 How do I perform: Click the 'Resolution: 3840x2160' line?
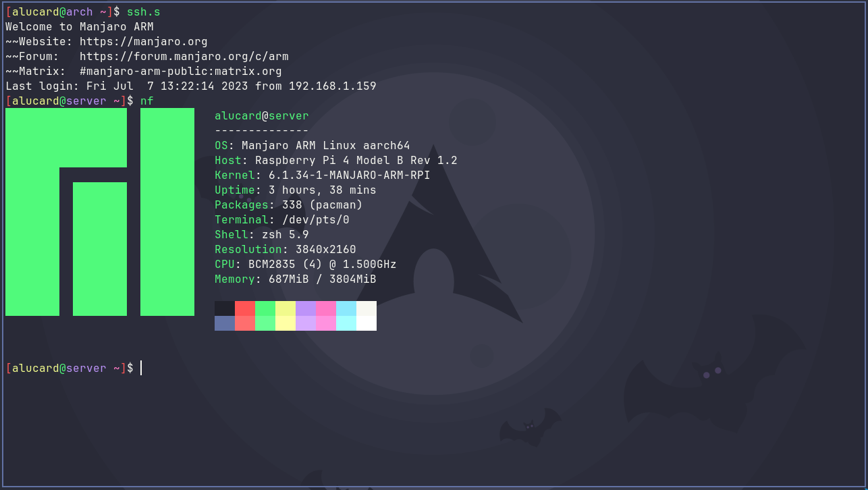click(286, 250)
